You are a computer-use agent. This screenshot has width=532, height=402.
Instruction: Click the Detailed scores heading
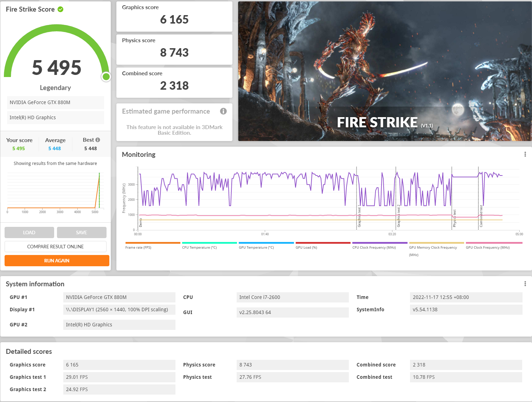pos(29,351)
